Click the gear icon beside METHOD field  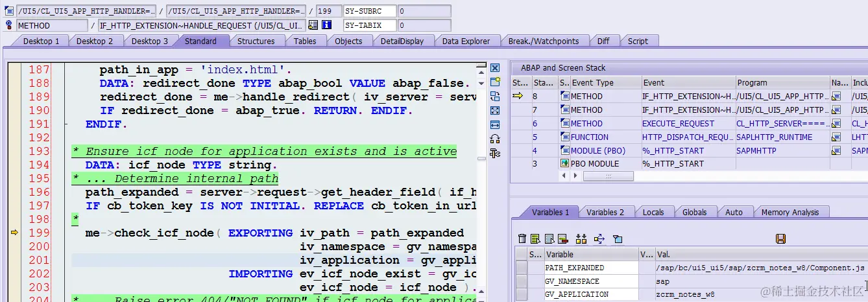point(9,25)
